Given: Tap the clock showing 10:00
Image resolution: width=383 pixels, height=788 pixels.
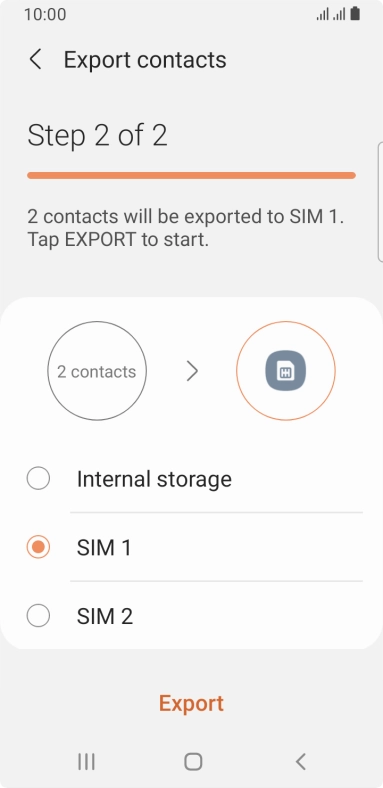Looking at the screenshot, I should (45, 14).
